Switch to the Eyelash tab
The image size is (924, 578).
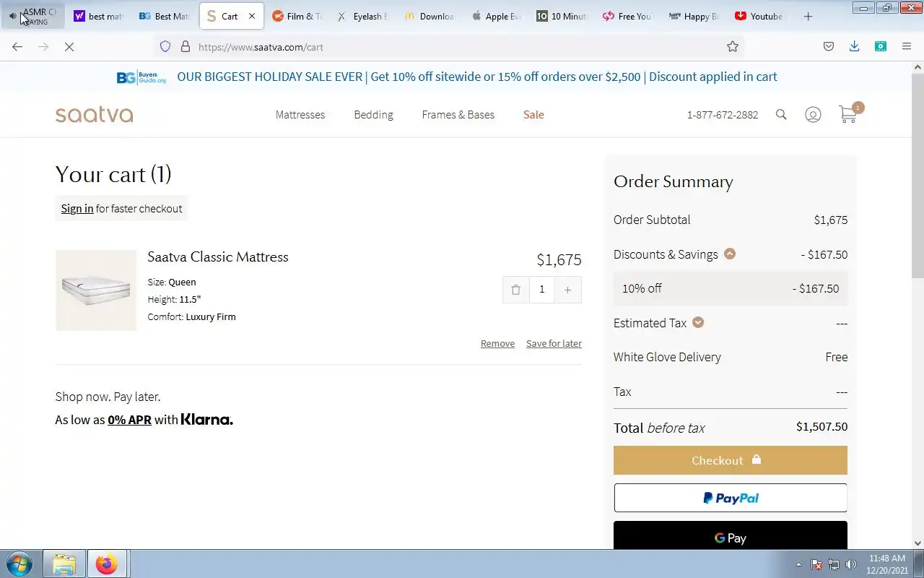coord(363,16)
